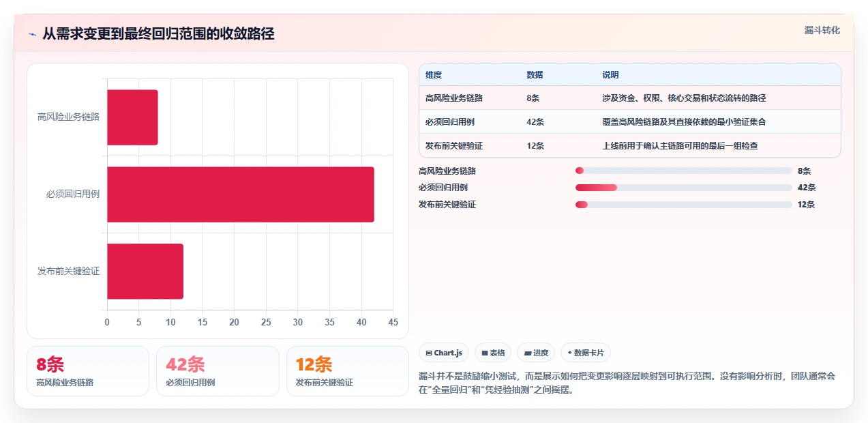Open the 8条 高风险业务链路 data card
Viewport: 868px width, 423px height.
[x=88, y=371]
